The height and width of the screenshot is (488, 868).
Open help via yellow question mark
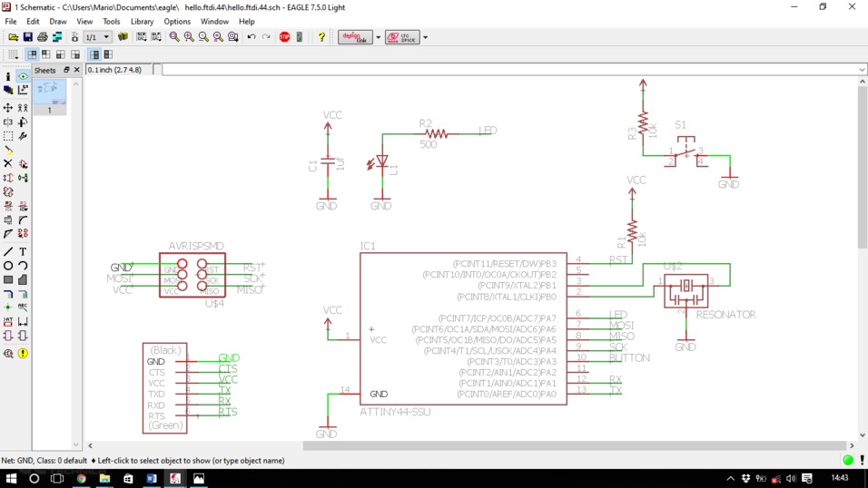321,37
